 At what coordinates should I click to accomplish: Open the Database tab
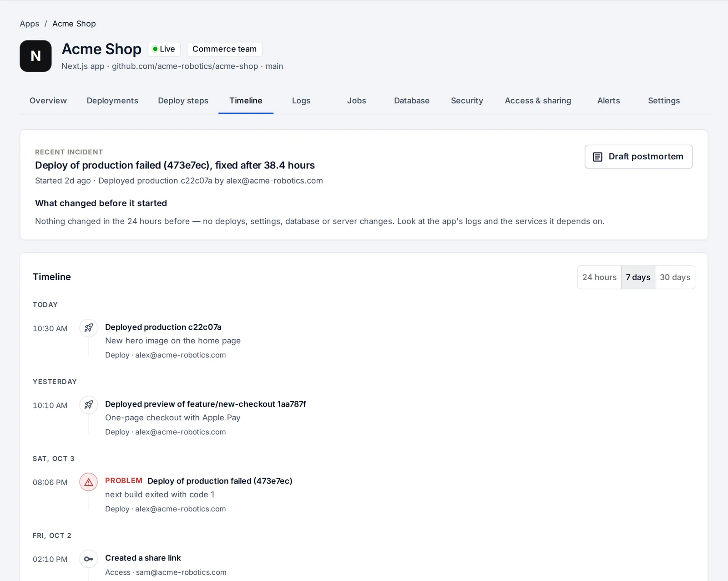click(412, 101)
